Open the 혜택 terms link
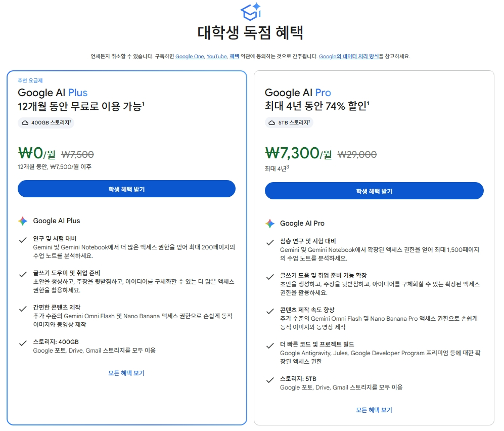This screenshot has height=431, width=504. [x=235, y=56]
